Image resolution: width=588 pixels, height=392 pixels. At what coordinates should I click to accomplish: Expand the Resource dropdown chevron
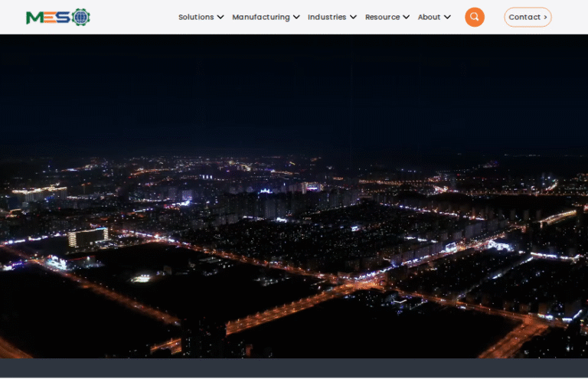[406, 17]
